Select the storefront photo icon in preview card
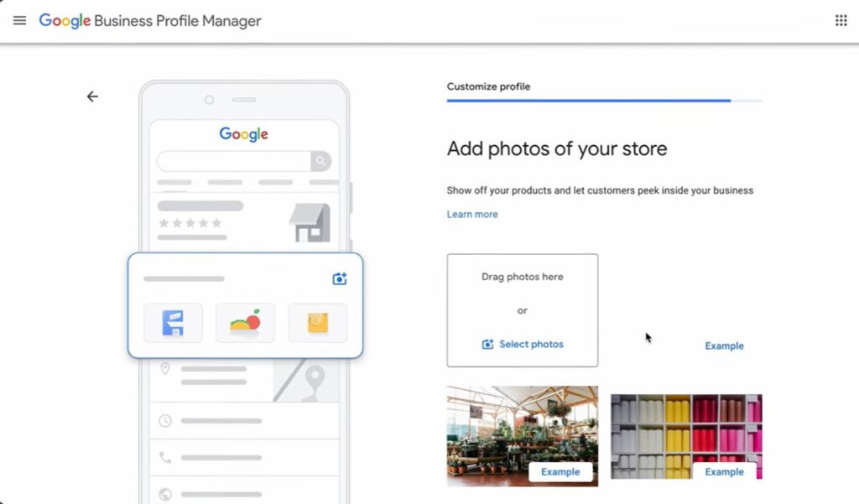Screen dimensions: 859x504 pos(173,322)
